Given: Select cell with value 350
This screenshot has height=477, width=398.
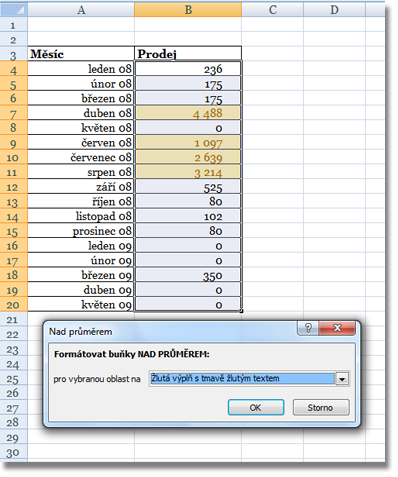Looking at the screenshot, I should click(x=188, y=275).
